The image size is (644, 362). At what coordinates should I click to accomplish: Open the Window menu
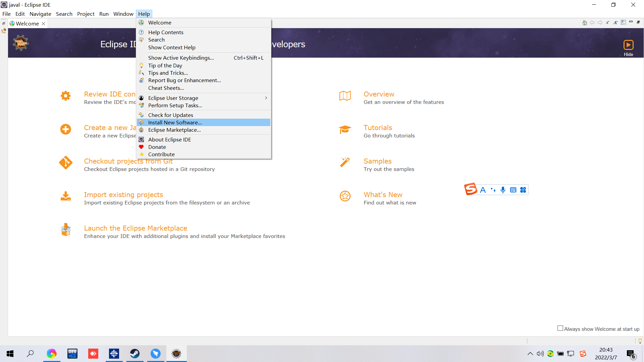123,14
